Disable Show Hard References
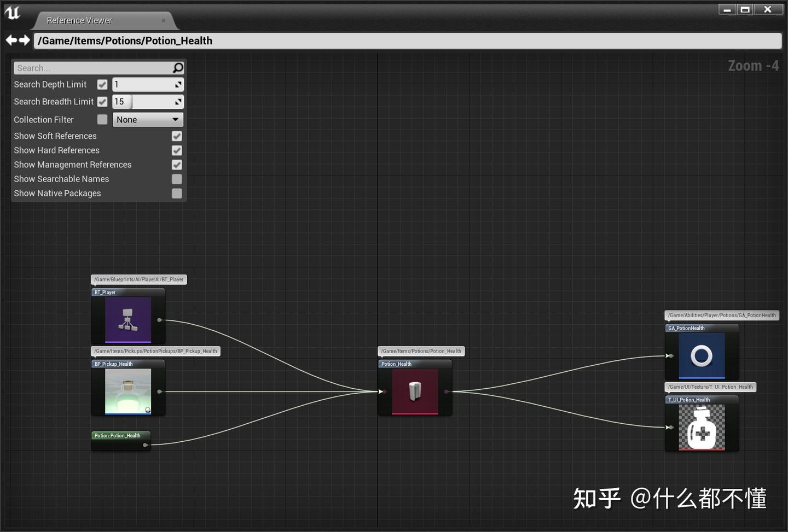788x532 pixels. pyautogui.click(x=176, y=150)
